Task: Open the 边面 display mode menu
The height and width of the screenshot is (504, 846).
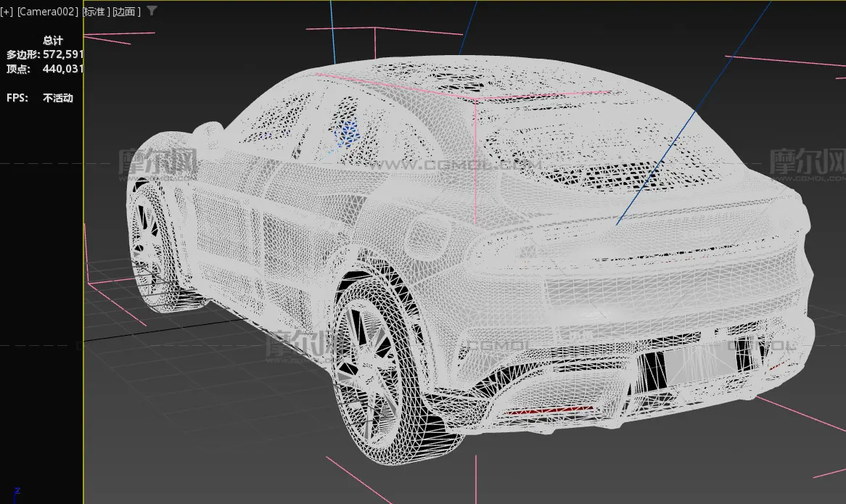Action: 126,12
